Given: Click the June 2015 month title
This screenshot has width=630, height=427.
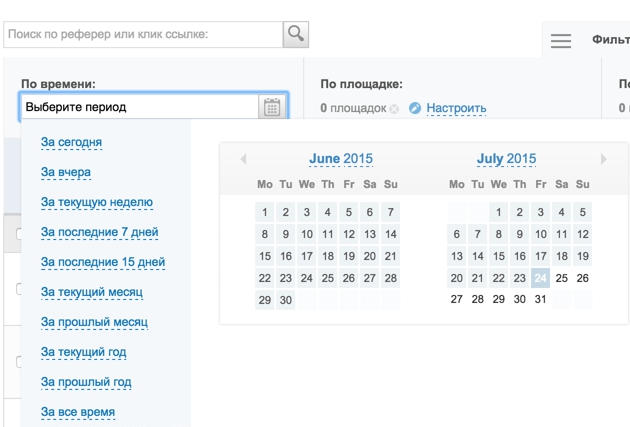Looking at the screenshot, I should 341,159.
